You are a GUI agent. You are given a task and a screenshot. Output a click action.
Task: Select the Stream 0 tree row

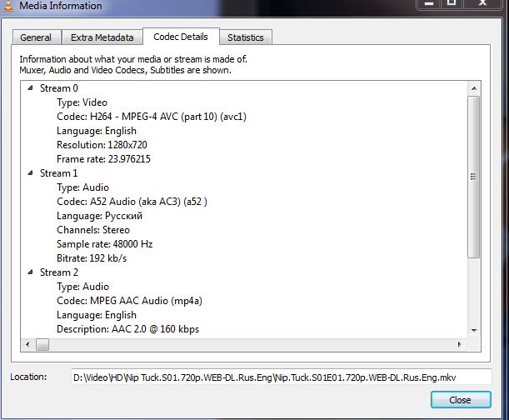(x=59, y=88)
